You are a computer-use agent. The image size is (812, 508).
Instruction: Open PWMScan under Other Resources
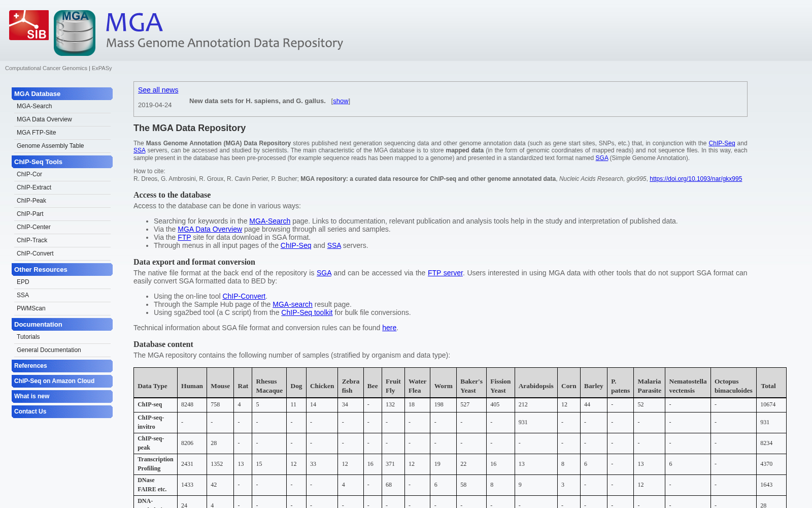(x=31, y=308)
